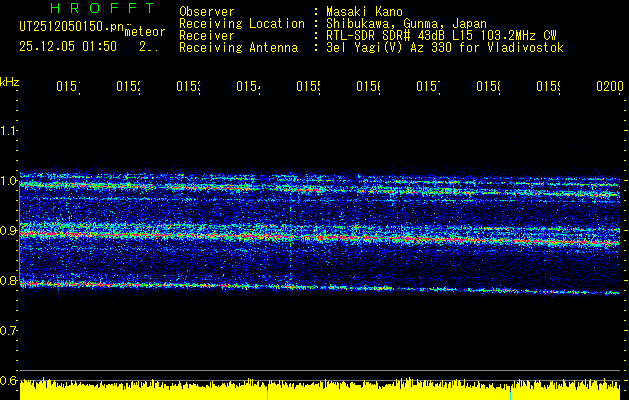Click the 0.6 frequency axis label
This screenshot has width=629, height=400.
pos(8,380)
